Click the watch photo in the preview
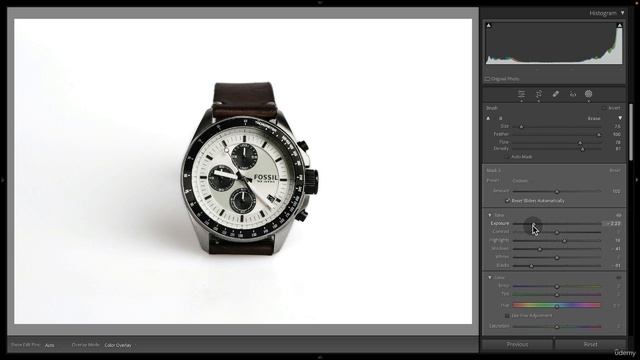The image size is (640, 360). [x=243, y=171]
